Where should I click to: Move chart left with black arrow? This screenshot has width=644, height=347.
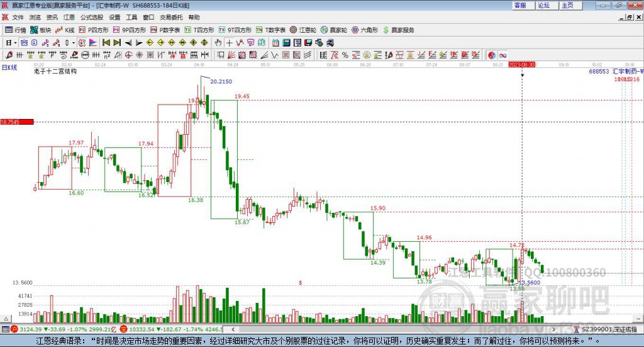(x=128, y=43)
